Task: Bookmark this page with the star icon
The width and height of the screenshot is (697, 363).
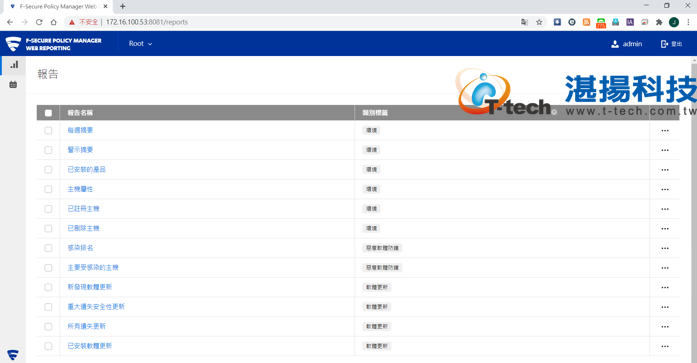Action: [539, 22]
